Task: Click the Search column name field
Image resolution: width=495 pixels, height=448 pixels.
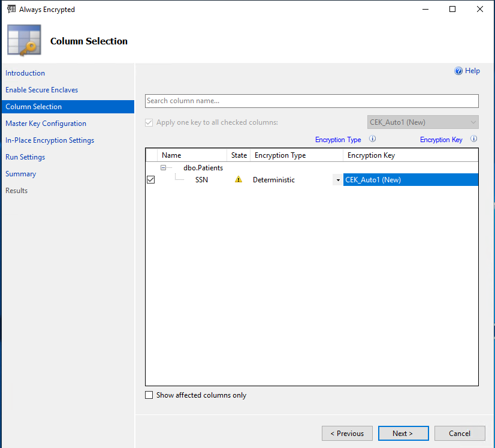Action: coord(312,101)
